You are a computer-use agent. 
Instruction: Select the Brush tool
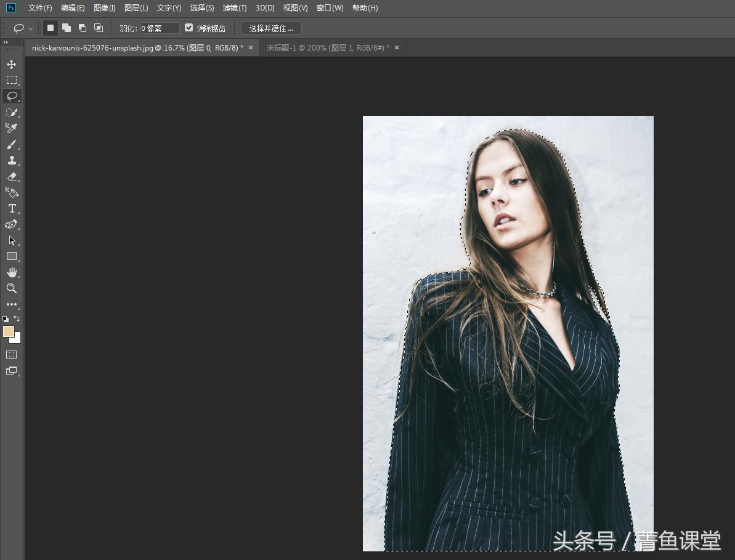12,144
